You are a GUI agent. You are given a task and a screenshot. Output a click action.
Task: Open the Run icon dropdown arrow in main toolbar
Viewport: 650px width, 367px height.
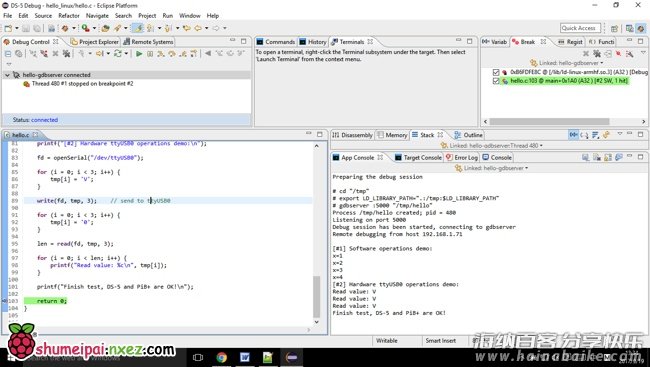(x=94, y=28)
